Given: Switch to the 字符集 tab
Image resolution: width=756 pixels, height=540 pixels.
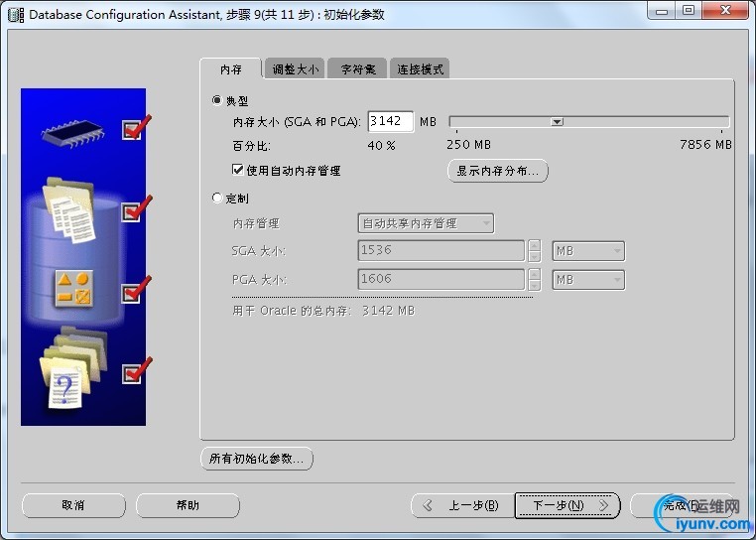Looking at the screenshot, I should click(357, 69).
